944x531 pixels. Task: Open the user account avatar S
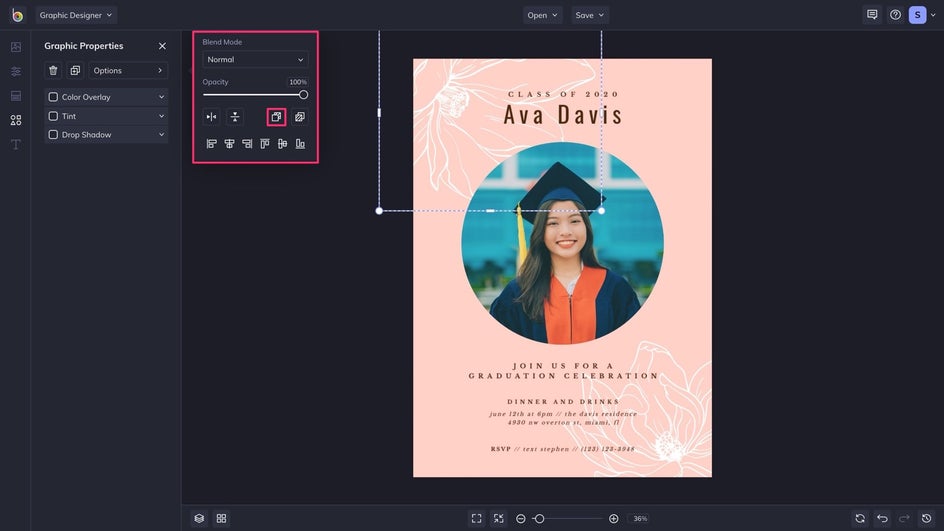point(918,15)
